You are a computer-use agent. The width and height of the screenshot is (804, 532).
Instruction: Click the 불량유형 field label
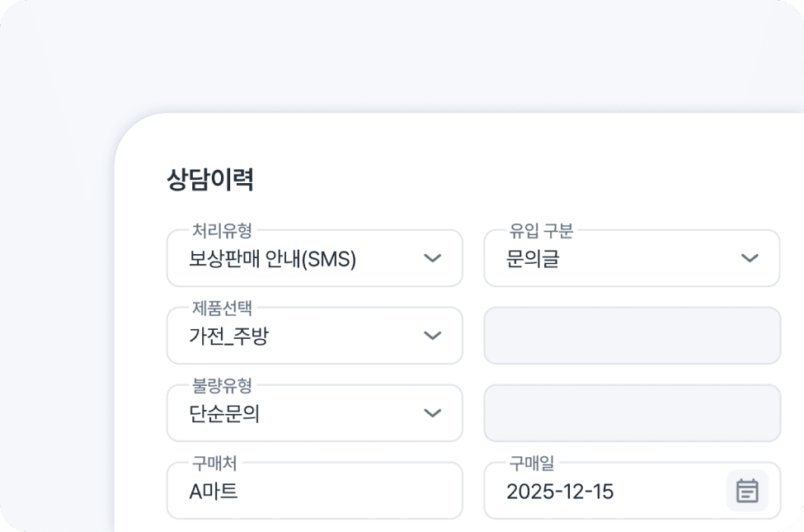click(x=222, y=386)
